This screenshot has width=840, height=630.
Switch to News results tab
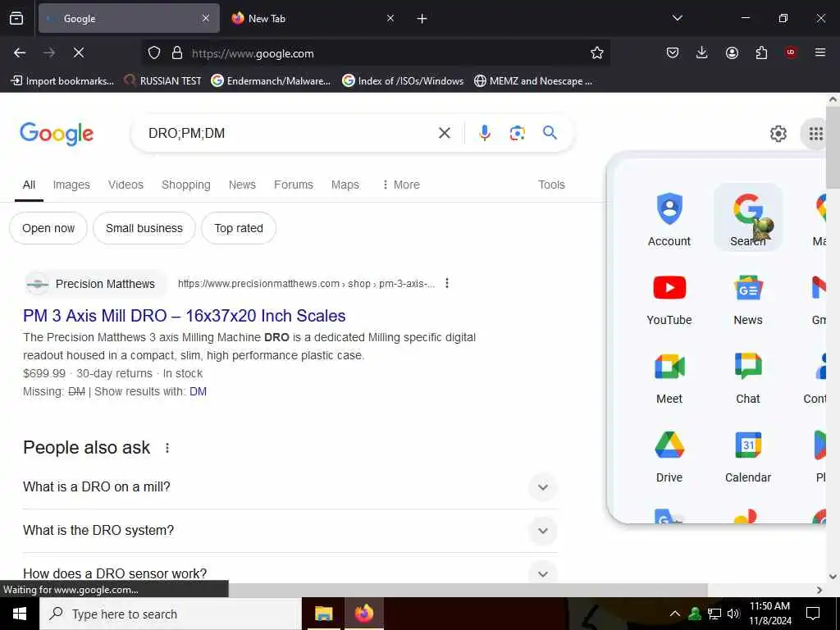(x=242, y=185)
